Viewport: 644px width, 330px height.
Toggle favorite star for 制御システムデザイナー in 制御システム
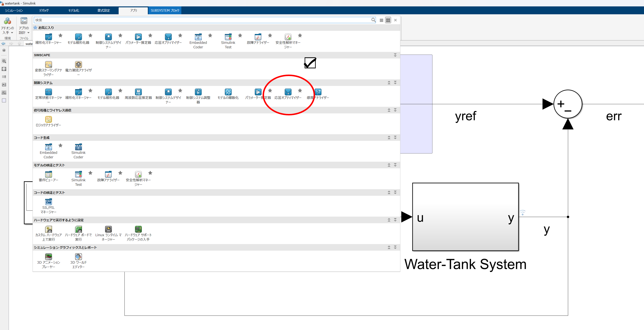click(x=180, y=91)
